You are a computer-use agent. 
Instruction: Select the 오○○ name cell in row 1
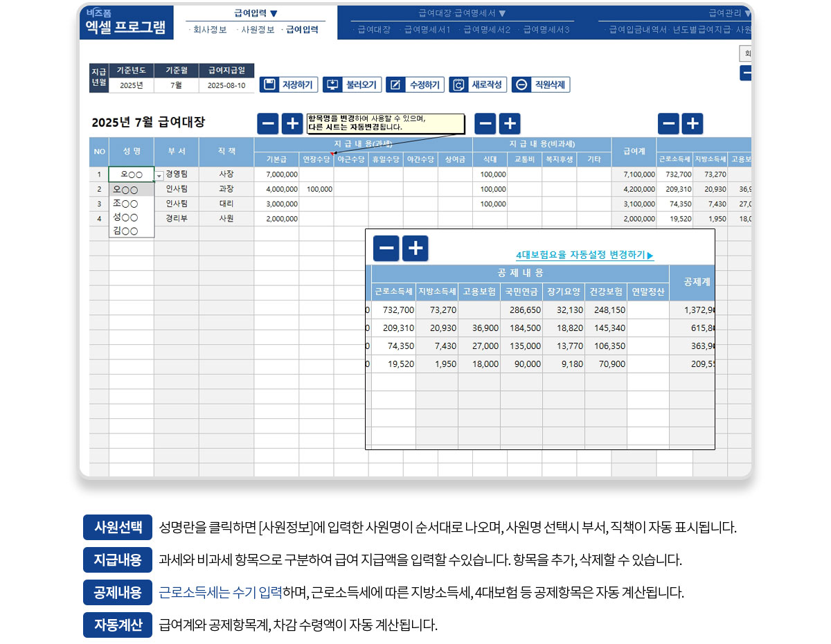(131, 175)
